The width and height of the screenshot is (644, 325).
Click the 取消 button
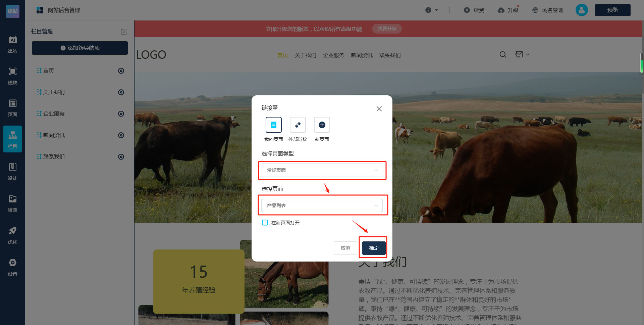tap(345, 248)
